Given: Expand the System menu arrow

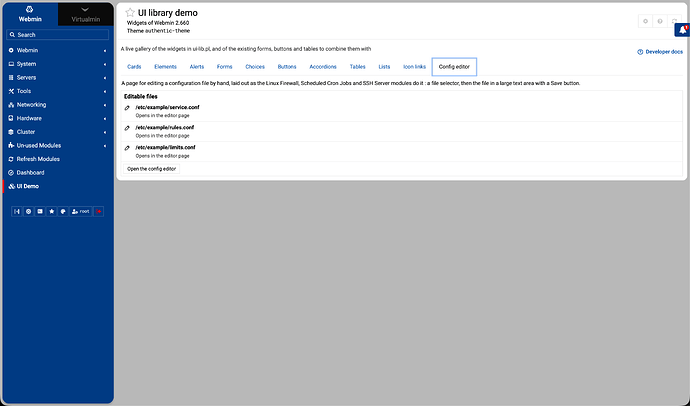Looking at the screenshot, I should [x=105, y=64].
